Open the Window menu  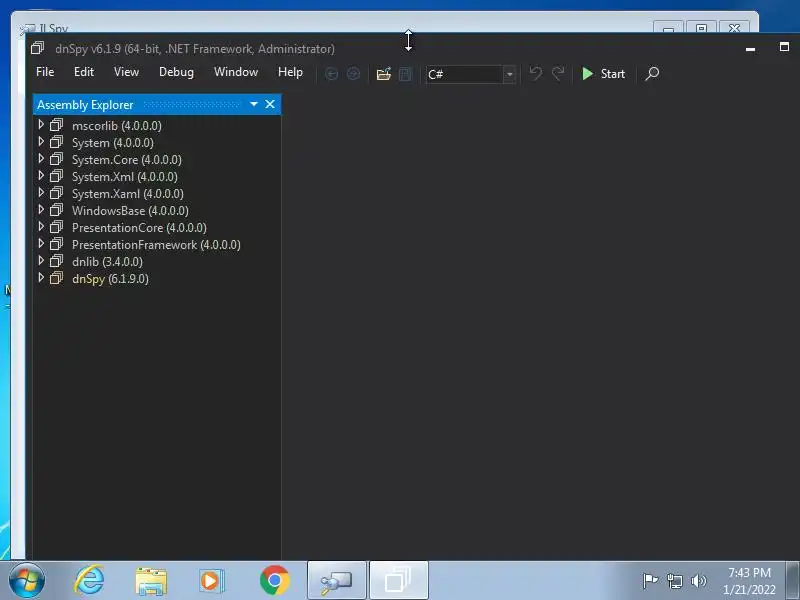236,72
